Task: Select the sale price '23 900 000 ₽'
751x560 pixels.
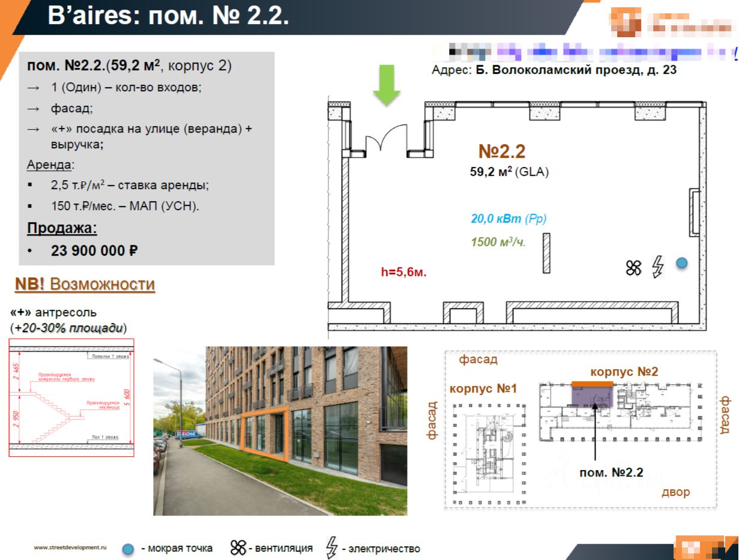Action: coord(94,250)
